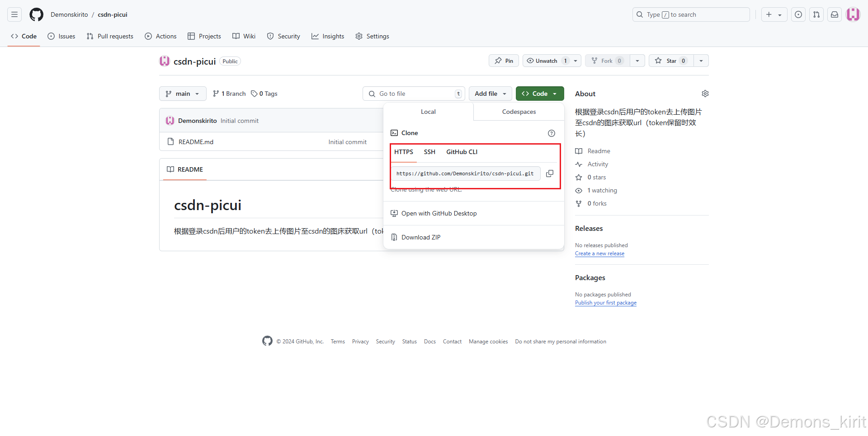868x436 pixels.
Task: View the 1 Branch link
Action: [229, 94]
